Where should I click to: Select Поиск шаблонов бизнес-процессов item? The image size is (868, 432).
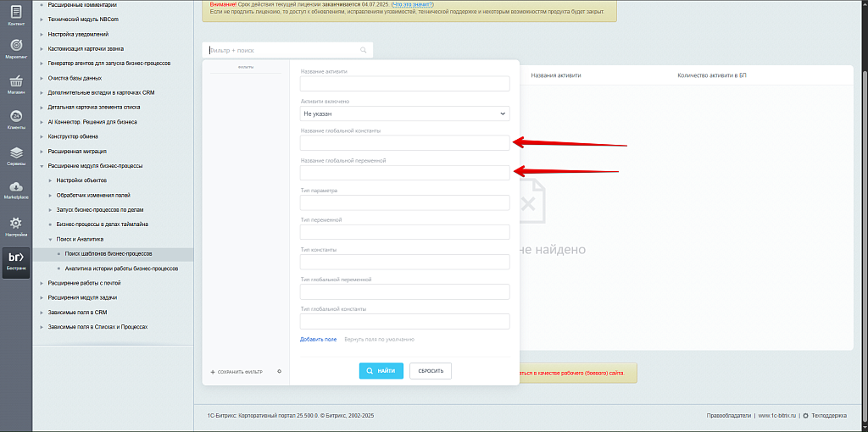tap(108, 254)
